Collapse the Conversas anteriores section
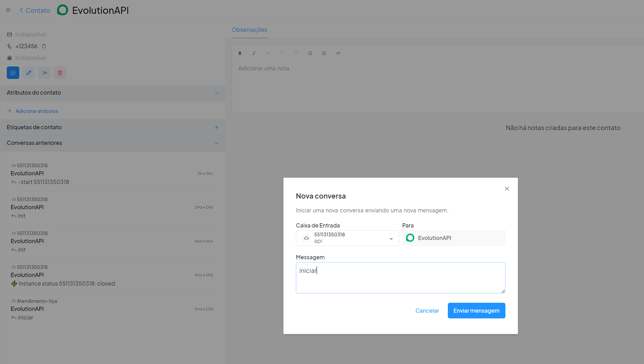The height and width of the screenshot is (364, 644). click(x=217, y=143)
